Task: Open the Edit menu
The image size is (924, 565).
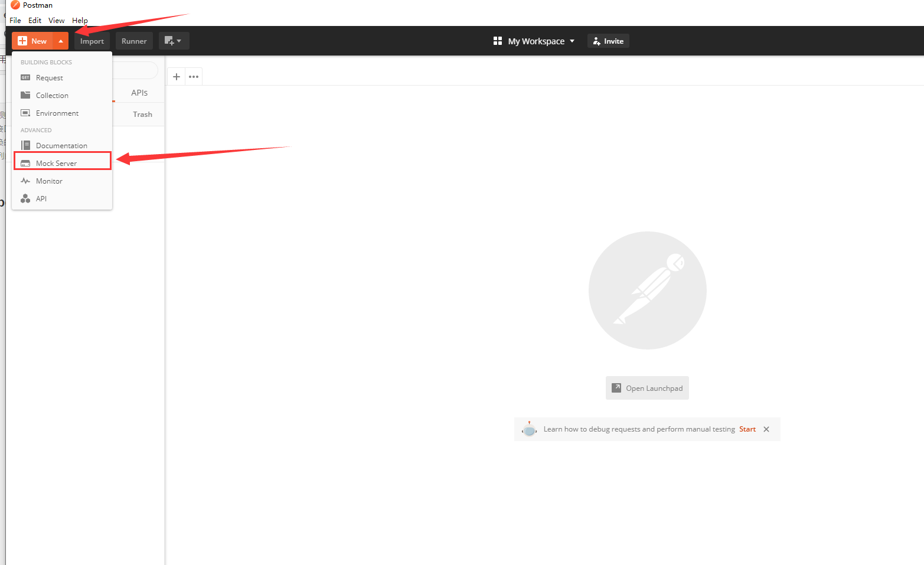Action: pyautogui.click(x=35, y=20)
